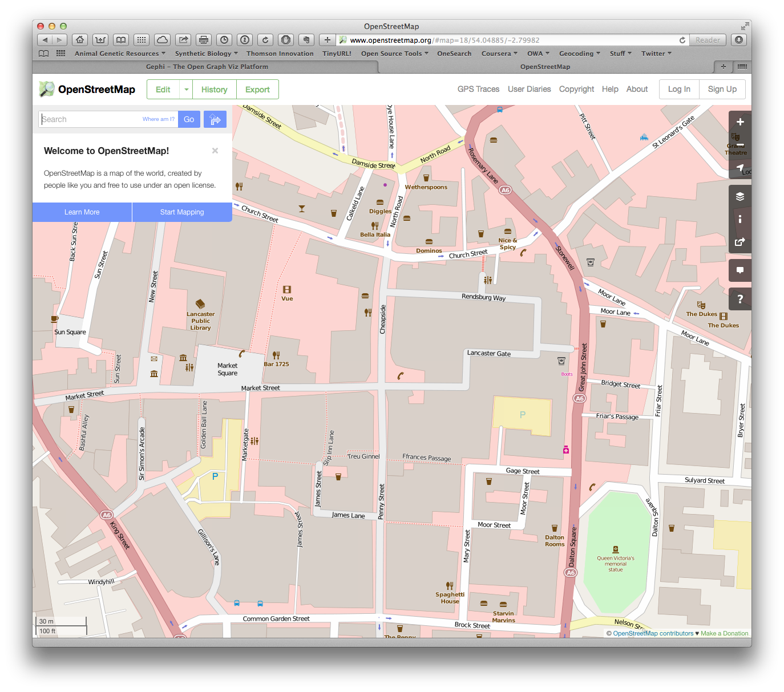This screenshot has width=784, height=692.
Task: Expand the OWA bookmark folder
Action: (538, 54)
